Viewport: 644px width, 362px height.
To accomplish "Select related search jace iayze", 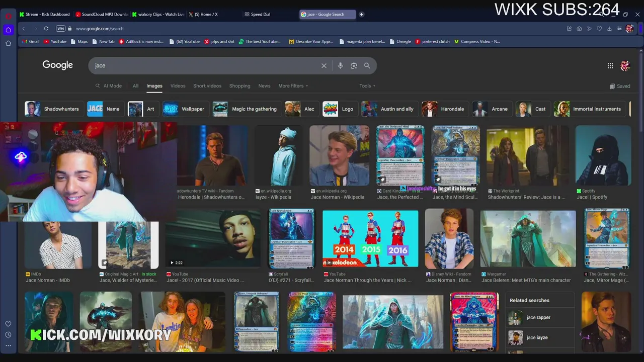I will pos(540,338).
